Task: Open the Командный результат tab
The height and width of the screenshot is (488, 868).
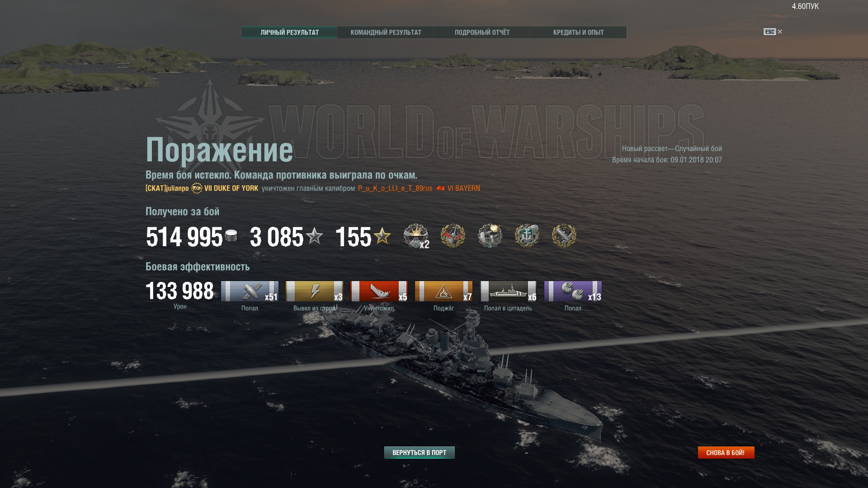Action: click(x=386, y=32)
